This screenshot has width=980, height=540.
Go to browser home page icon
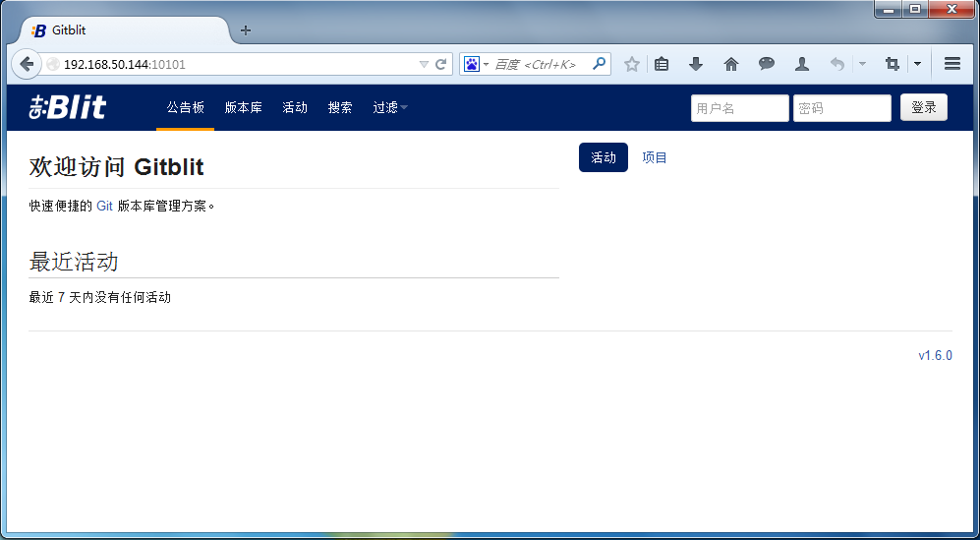coord(730,64)
